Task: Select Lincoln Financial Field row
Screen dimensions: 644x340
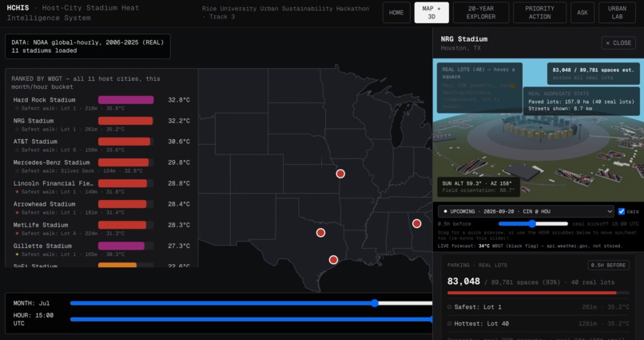Action: coord(101,187)
